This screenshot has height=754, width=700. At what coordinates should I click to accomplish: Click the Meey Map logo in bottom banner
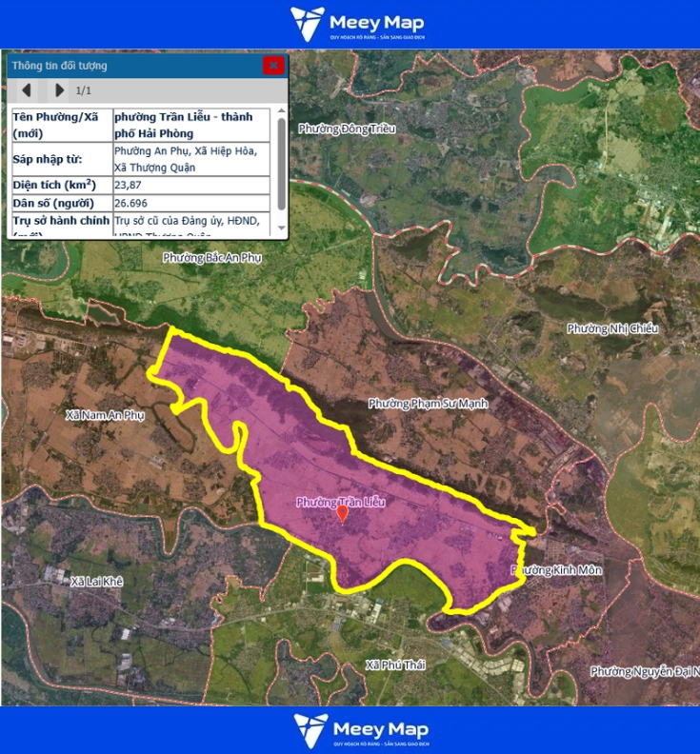point(360,730)
